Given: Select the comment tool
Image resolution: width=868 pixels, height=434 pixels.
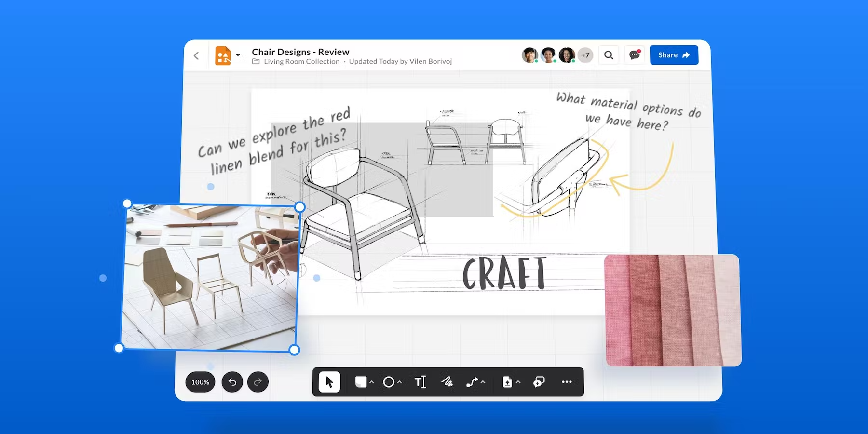Looking at the screenshot, I should [539, 382].
